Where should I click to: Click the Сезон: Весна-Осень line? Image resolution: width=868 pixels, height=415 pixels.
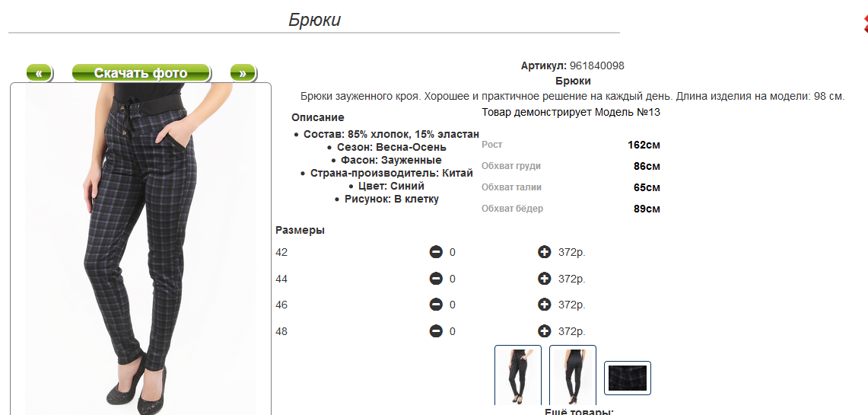click(391, 148)
